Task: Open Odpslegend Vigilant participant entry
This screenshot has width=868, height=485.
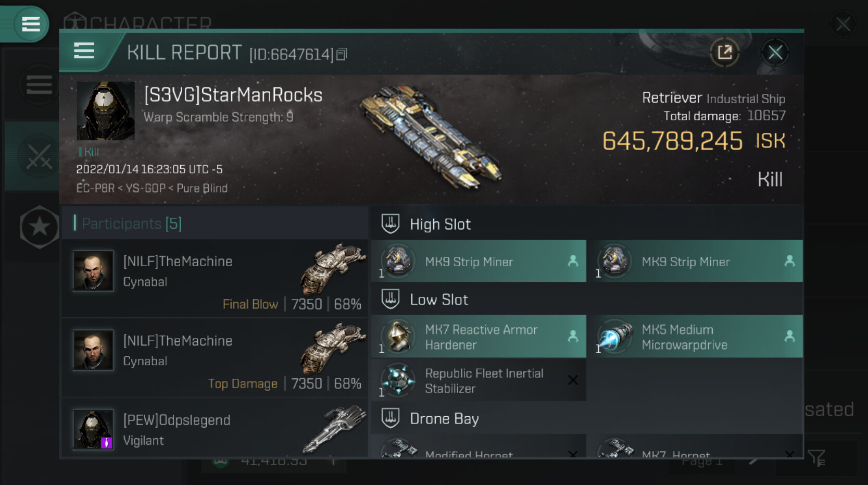Action: (x=216, y=430)
